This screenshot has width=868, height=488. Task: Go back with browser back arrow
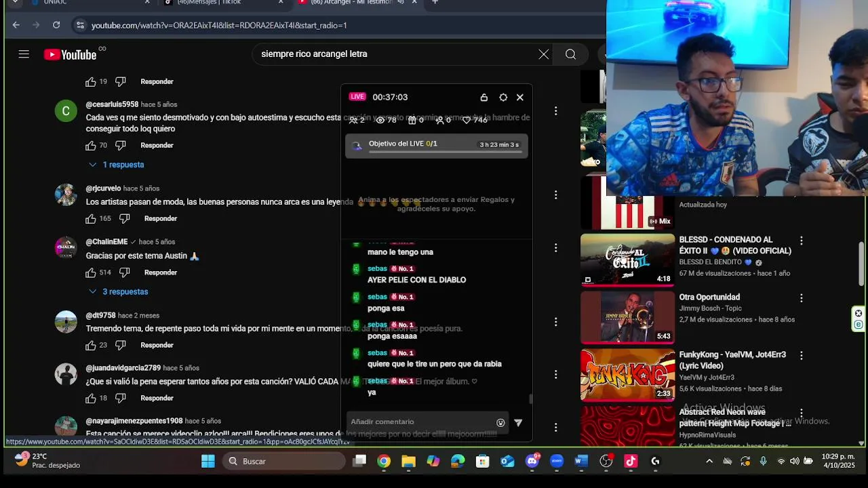click(x=16, y=25)
